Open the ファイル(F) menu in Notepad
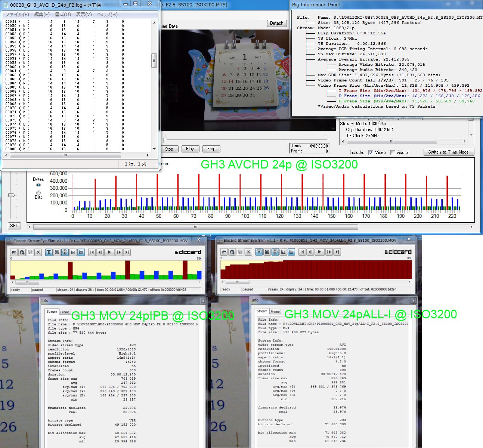This screenshot has width=483, height=448. pyautogui.click(x=17, y=15)
